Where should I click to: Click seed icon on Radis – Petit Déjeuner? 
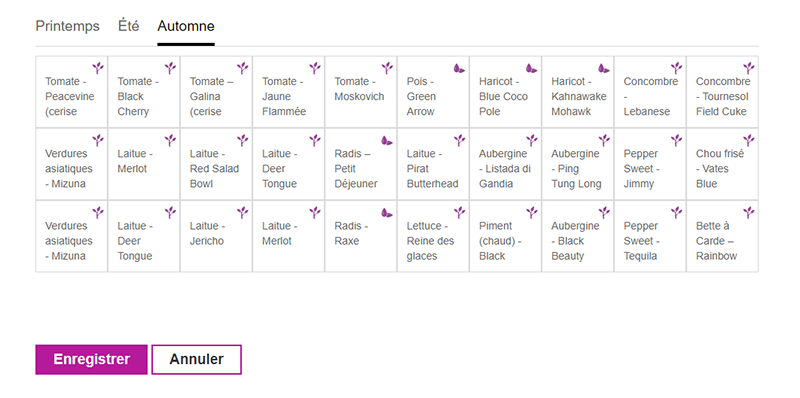click(x=387, y=140)
